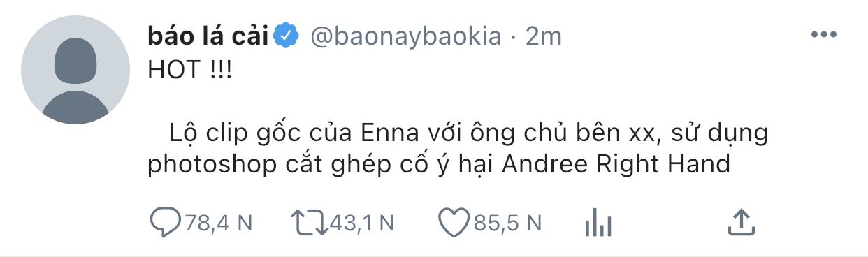
Task: Open tweet analytics bar chart icon
Action: pos(597,223)
